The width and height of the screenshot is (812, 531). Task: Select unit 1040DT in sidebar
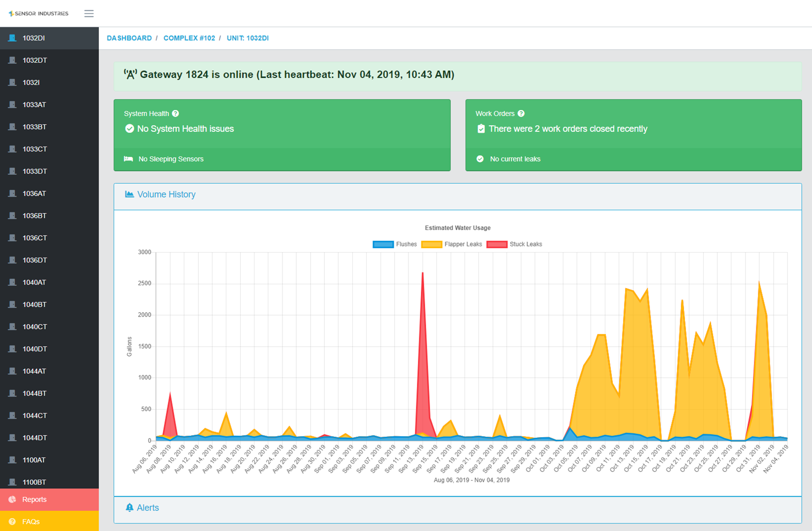49,349
